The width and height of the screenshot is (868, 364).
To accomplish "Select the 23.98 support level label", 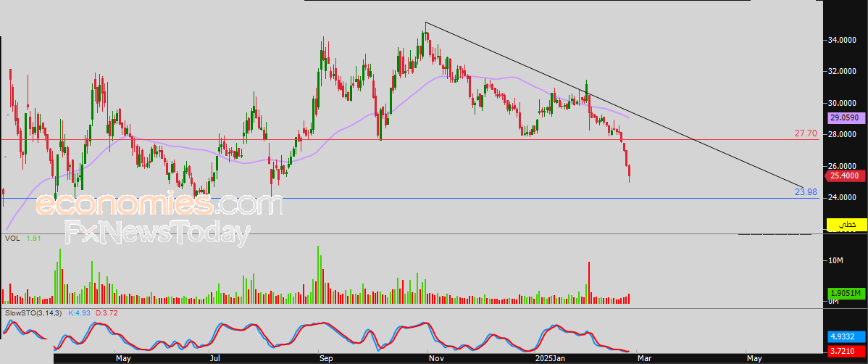I will tap(806, 191).
